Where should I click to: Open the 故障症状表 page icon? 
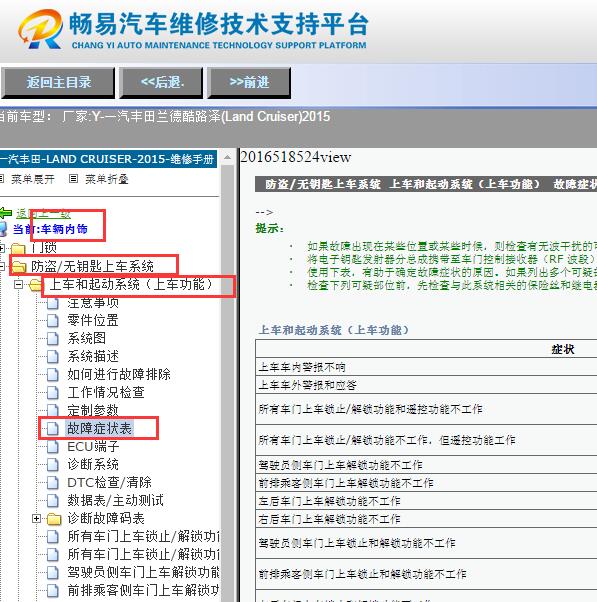coord(53,428)
